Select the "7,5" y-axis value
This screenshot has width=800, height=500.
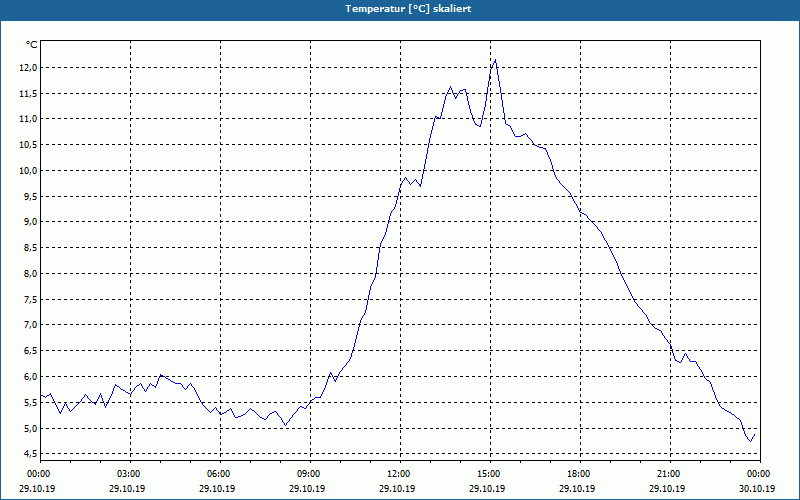(31, 299)
